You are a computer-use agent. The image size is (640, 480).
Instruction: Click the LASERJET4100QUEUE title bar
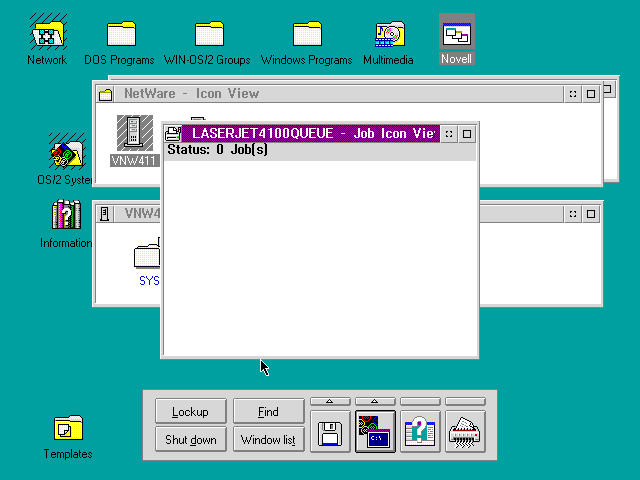(x=311, y=133)
